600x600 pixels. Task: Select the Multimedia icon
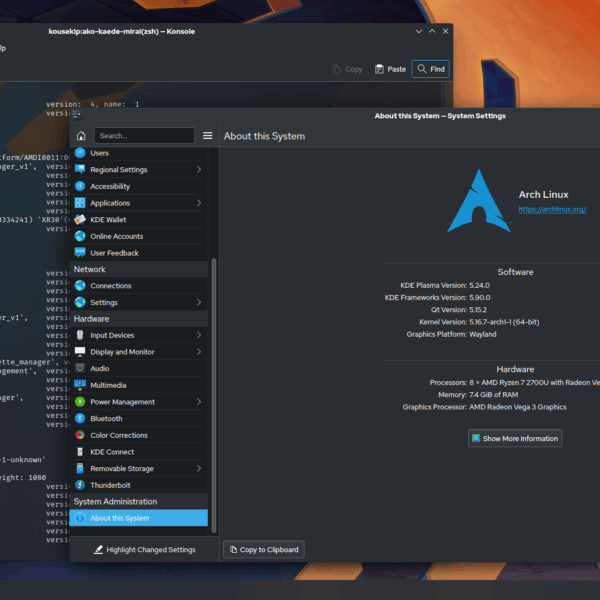click(x=80, y=385)
